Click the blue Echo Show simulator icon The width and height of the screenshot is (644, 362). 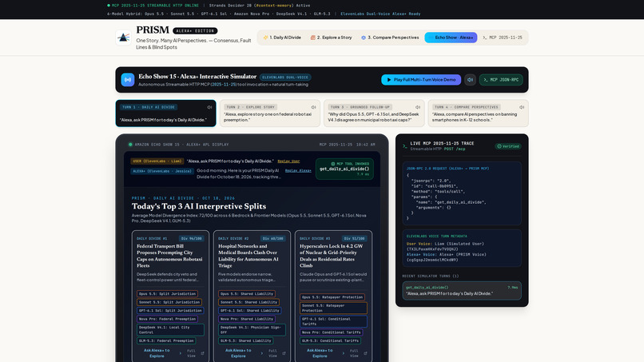[x=128, y=80]
